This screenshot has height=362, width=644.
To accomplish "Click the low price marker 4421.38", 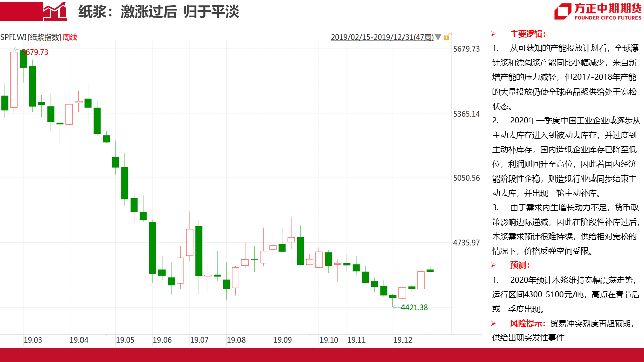I will [414, 307].
